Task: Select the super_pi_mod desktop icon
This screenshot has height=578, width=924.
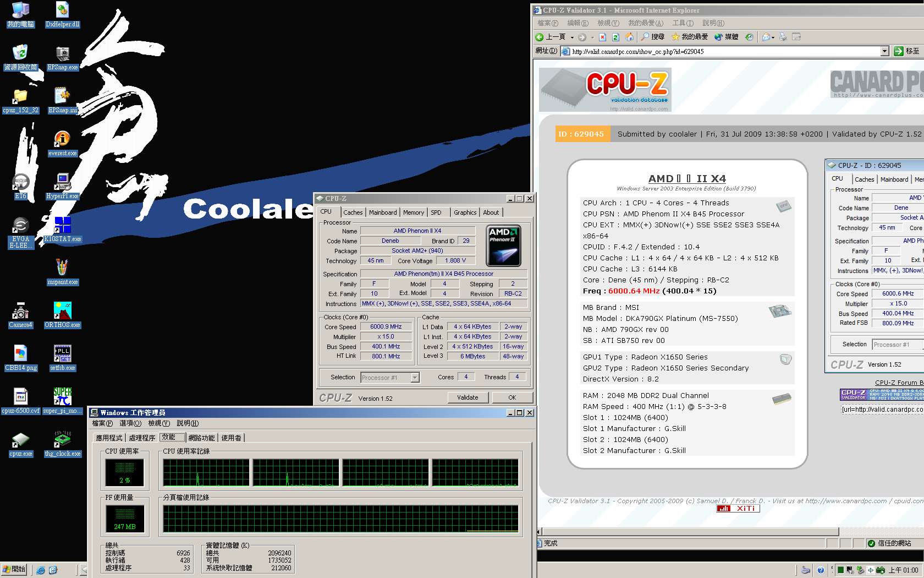Action: pyautogui.click(x=62, y=401)
